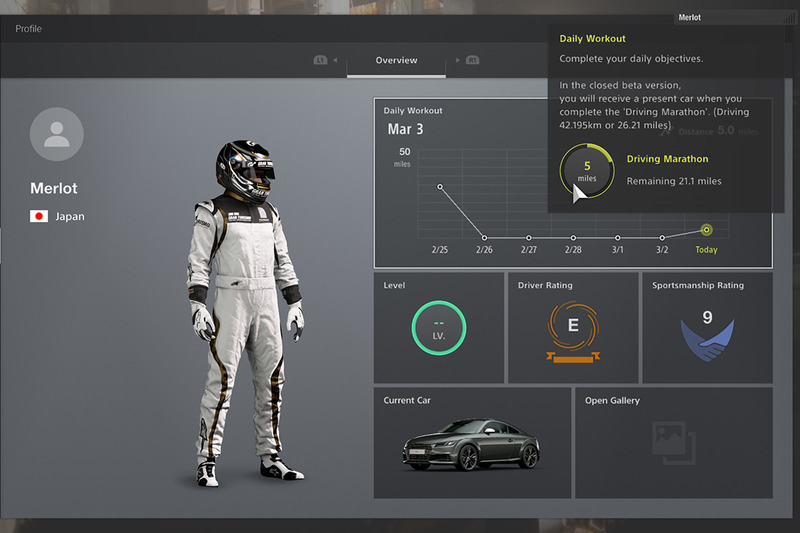This screenshot has width=800, height=533.
Task: Select the 2/25 data point on graph
Action: click(439, 187)
